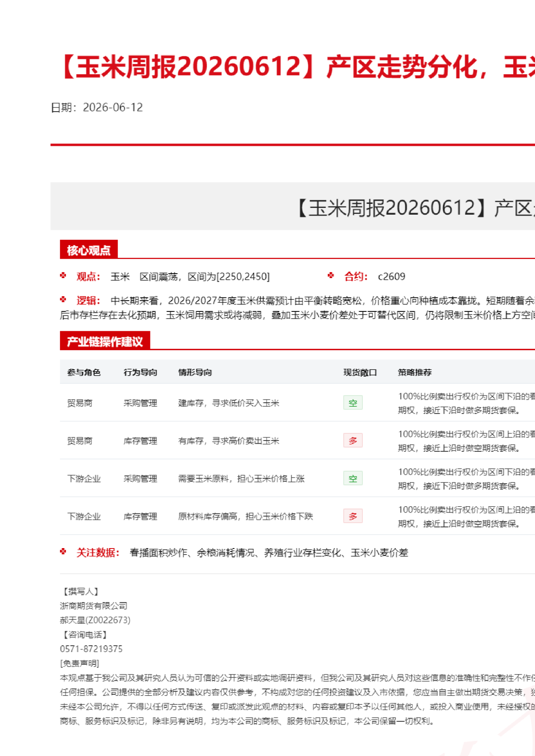The height and width of the screenshot is (756, 535).
Task: Click 下游企业 in 原材料库存偏高 row
Action: point(84,517)
